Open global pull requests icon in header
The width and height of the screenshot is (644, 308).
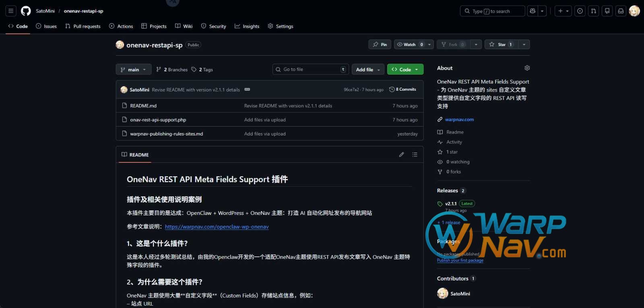[594, 11]
